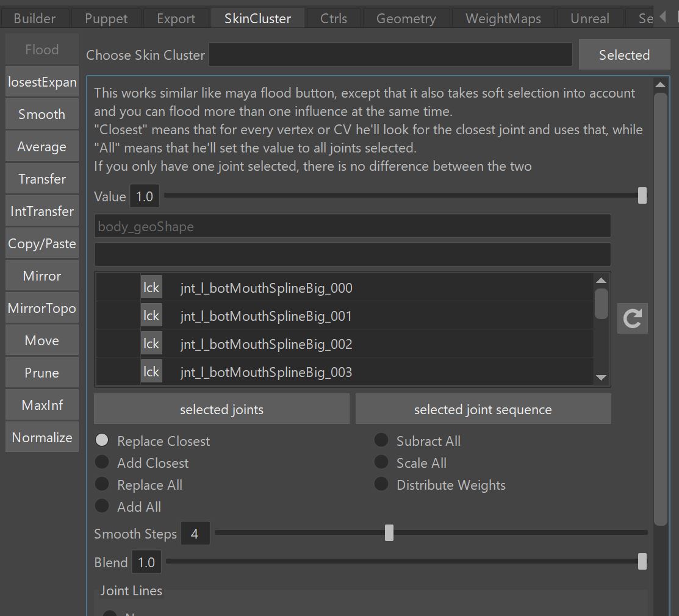679x616 pixels.
Task: Open the ClosestExpand side tab
Action: click(x=42, y=82)
